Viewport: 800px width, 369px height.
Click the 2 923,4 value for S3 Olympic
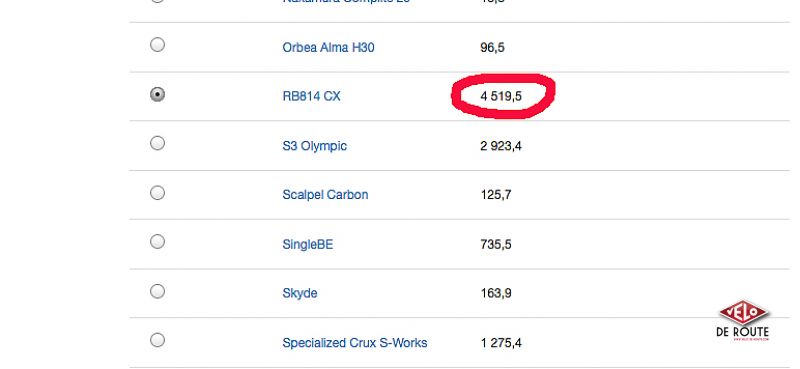tap(501, 146)
